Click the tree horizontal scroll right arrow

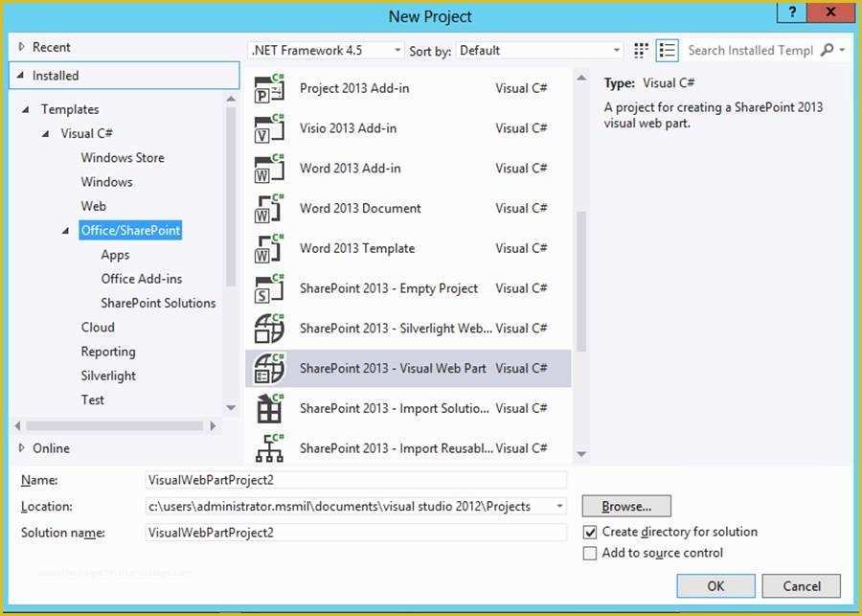[213, 426]
